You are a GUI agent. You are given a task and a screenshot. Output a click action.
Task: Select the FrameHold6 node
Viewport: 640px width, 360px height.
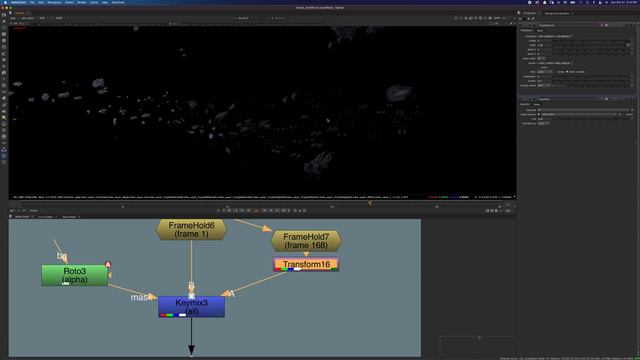pos(191,229)
